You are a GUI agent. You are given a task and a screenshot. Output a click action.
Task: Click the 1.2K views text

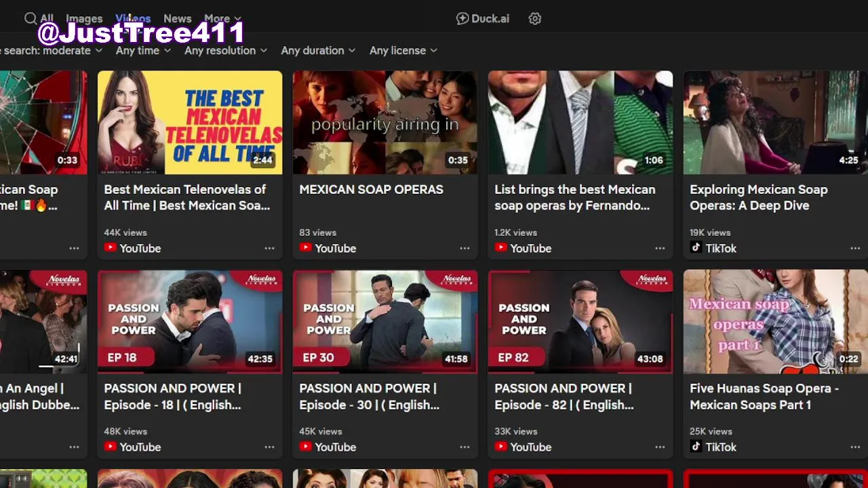pyautogui.click(x=515, y=232)
